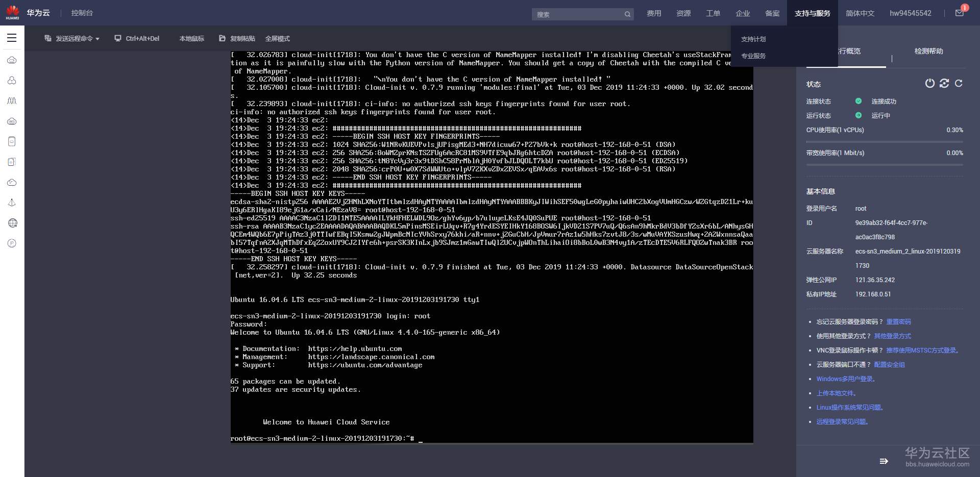Viewport: 980px width, 477px height.
Task: Open the 备案 menu
Action: click(772, 13)
